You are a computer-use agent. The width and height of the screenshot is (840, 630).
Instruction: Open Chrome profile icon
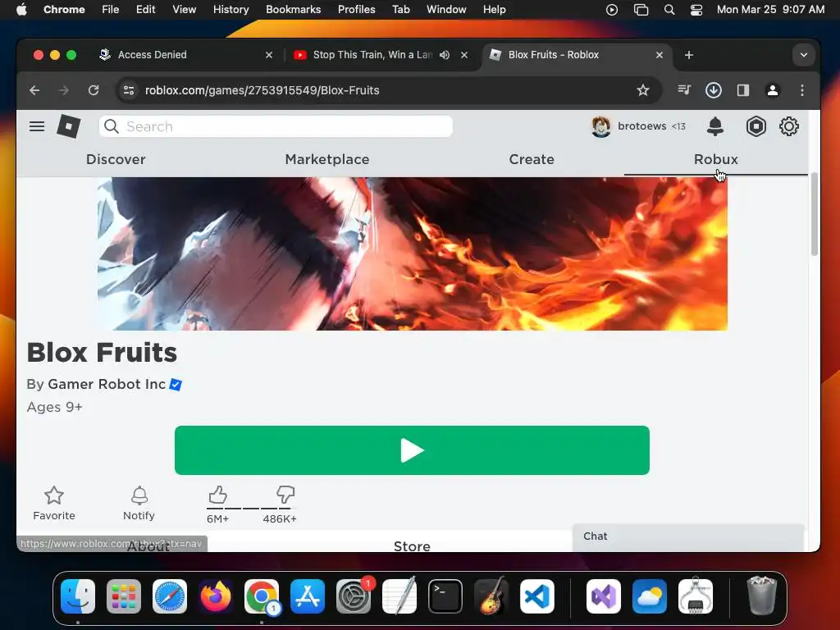773,90
